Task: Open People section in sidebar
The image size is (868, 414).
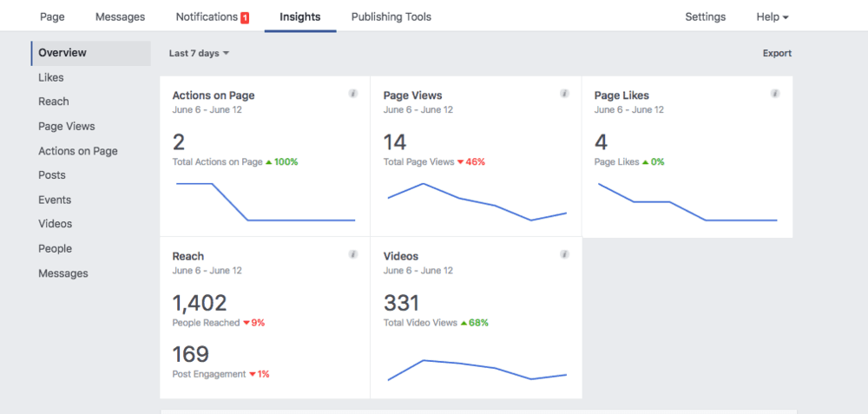Action: (55, 248)
